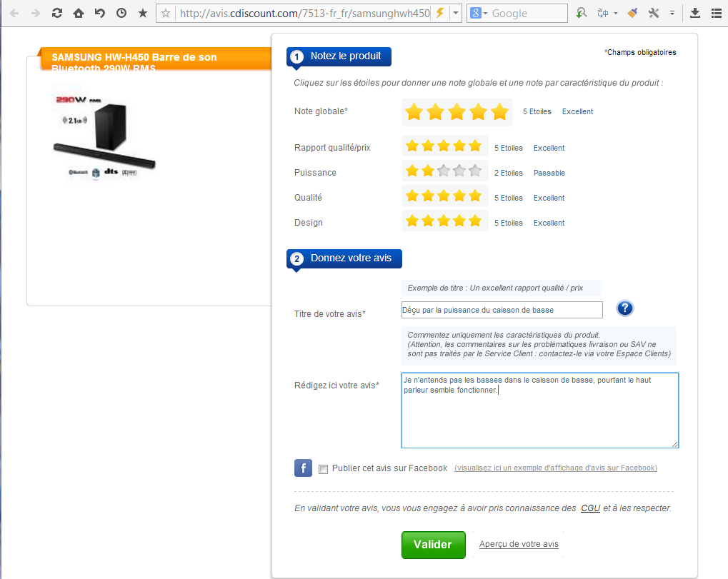The width and height of the screenshot is (728, 579).
Task: Click the translate icon in toolbar
Action: coord(603,13)
